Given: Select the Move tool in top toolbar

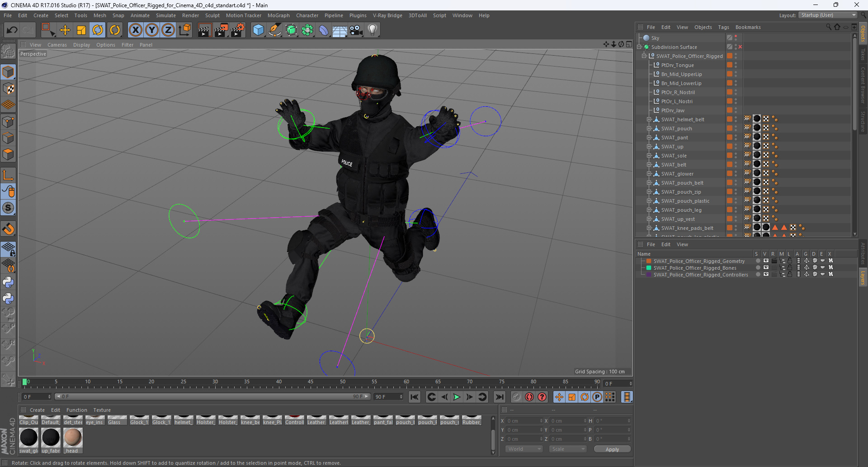Looking at the screenshot, I should click(65, 30).
